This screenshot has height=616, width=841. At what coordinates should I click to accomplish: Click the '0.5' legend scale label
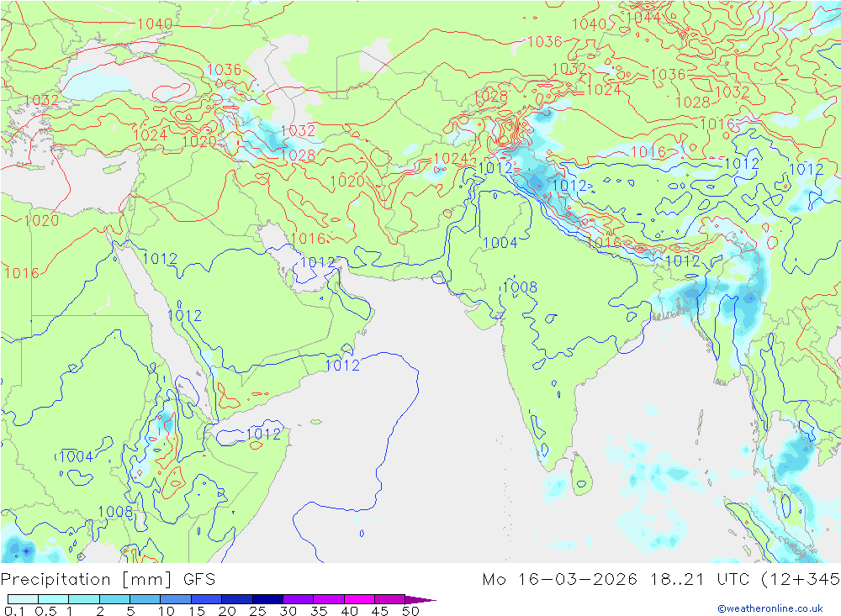pos(45,611)
